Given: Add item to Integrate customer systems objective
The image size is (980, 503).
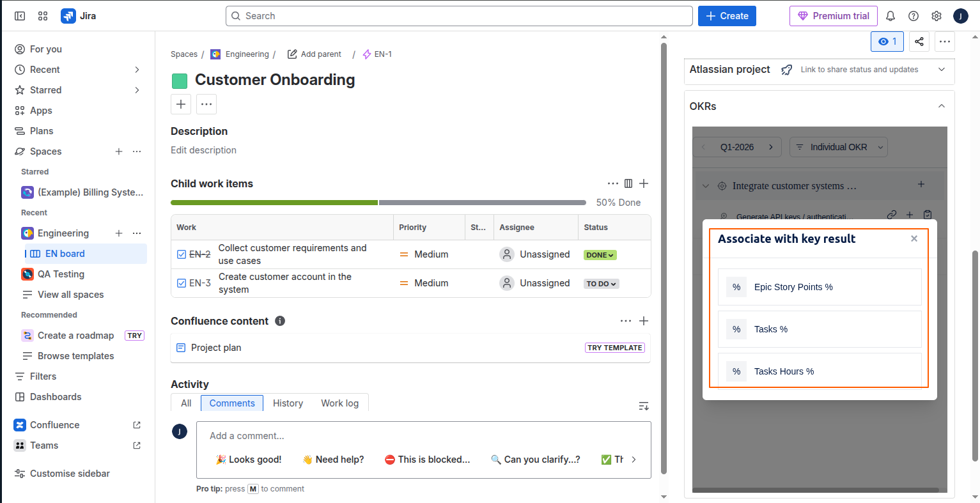Looking at the screenshot, I should click(x=921, y=184).
